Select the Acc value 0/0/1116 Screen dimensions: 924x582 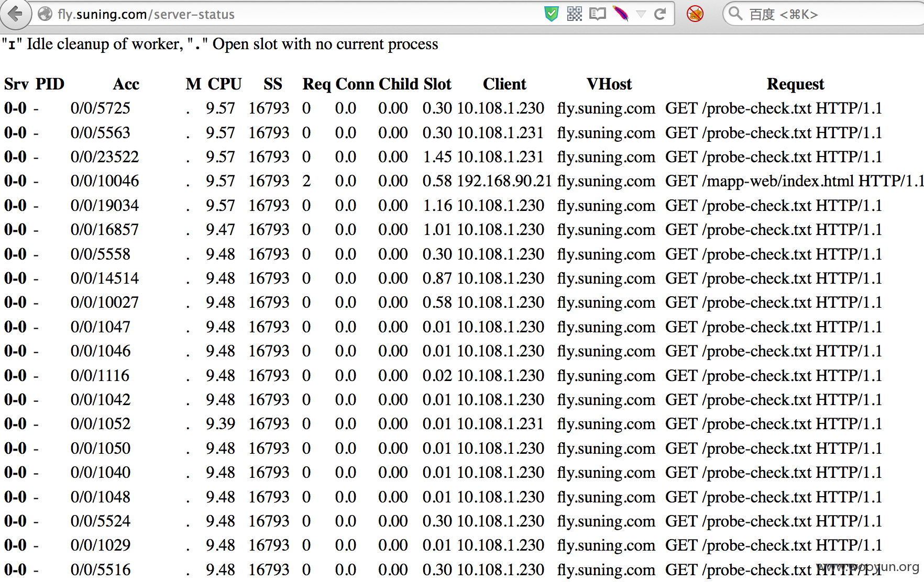[x=100, y=376]
